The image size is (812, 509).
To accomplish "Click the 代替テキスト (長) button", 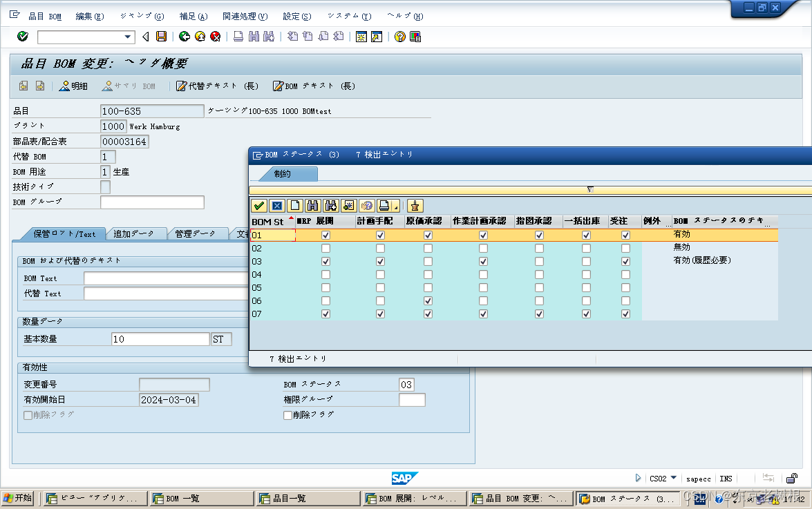I will point(217,86).
